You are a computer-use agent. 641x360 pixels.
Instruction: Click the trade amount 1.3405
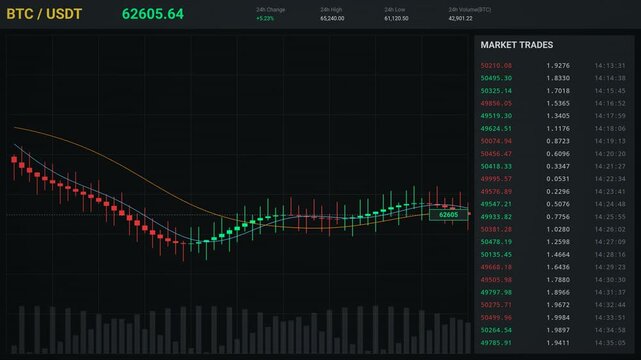558,116
